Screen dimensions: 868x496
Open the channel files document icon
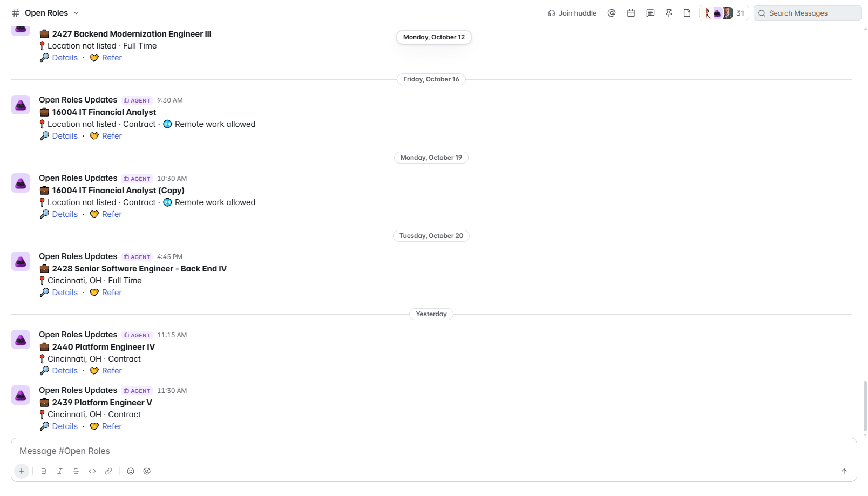point(687,13)
